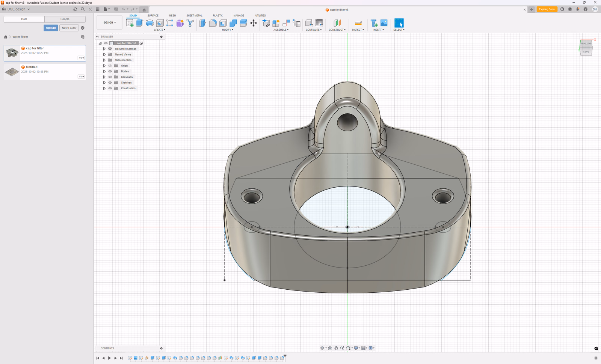Image resolution: width=601 pixels, height=364 pixels.
Task: Switch to the MESH tab
Action: (x=172, y=15)
